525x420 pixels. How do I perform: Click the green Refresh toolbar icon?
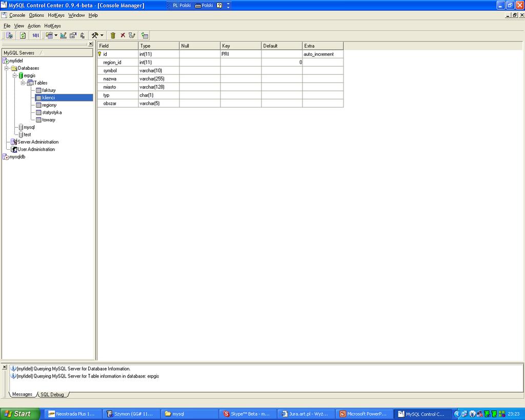point(23,35)
